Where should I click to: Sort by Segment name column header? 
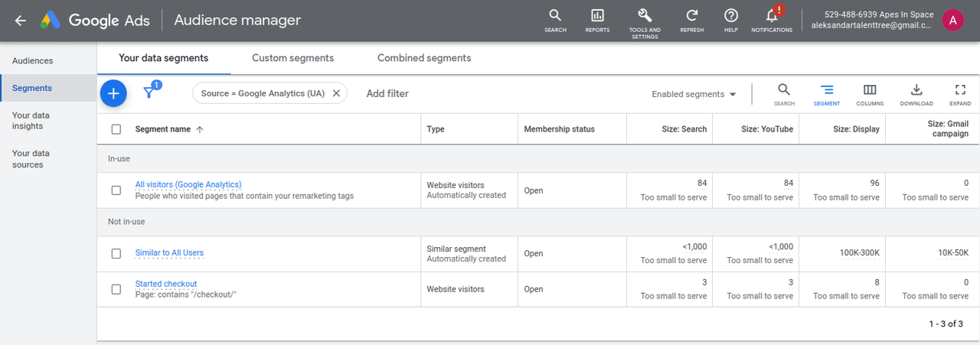(x=163, y=129)
